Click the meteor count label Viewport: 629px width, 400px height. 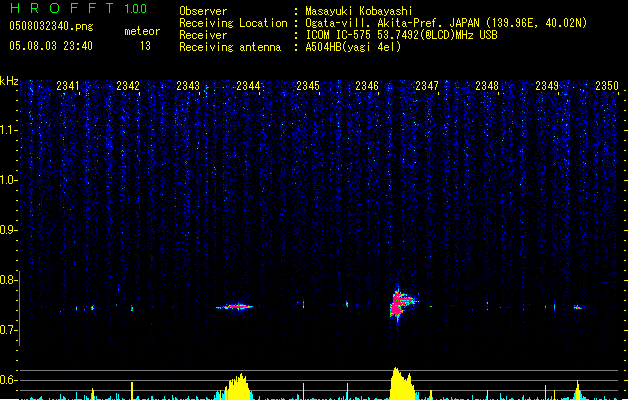pyautogui.click(x=142, y=31)
